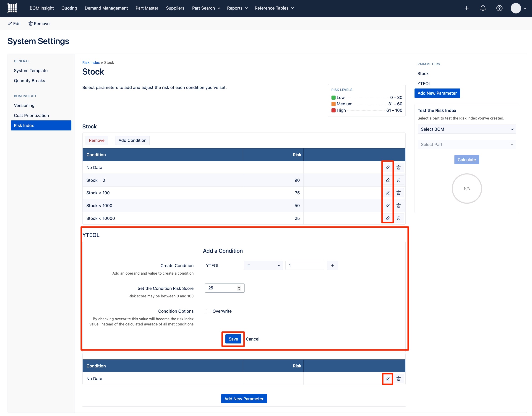Screen dimensions: 532x416
Task: Click Remove with trash icon in the toolbar
Action: tap(39, 24)
